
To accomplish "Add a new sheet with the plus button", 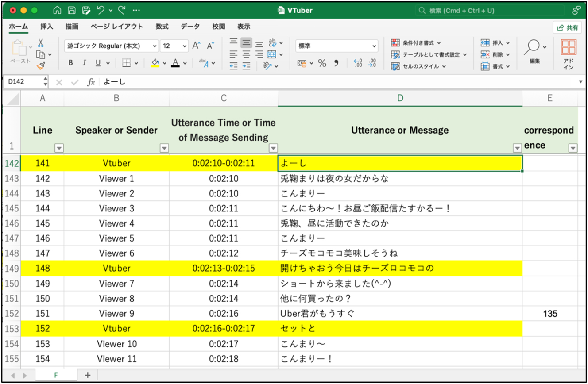I will tap(87, 375).
